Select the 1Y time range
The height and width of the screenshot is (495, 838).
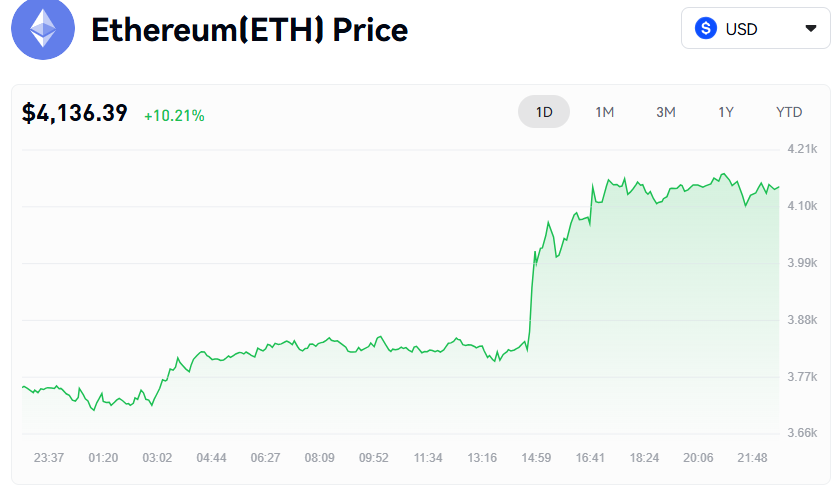[x=726, y=112]
